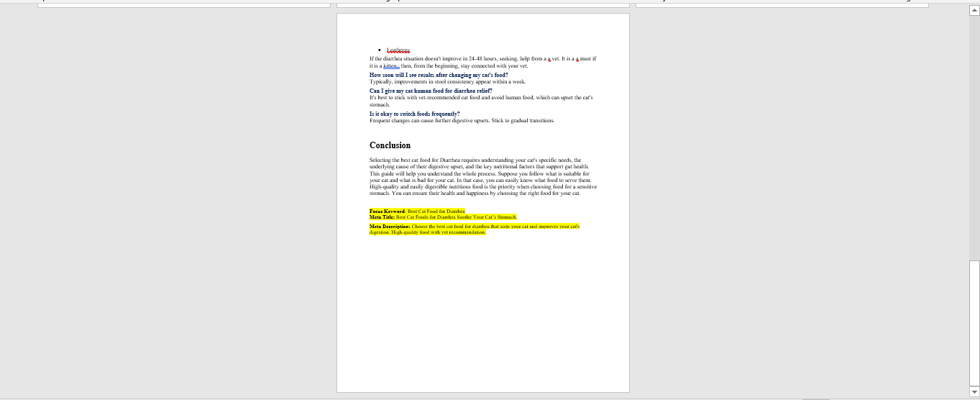Click the highlighted 'Meta Title' label
This screenshot has height=400, width=980.
[x=382, y=217]
